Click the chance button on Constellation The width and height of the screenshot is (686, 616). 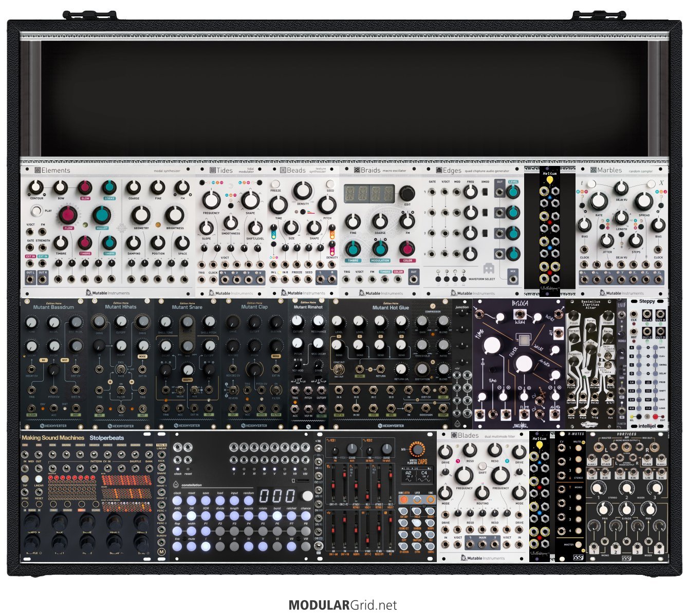pos(306,515)
